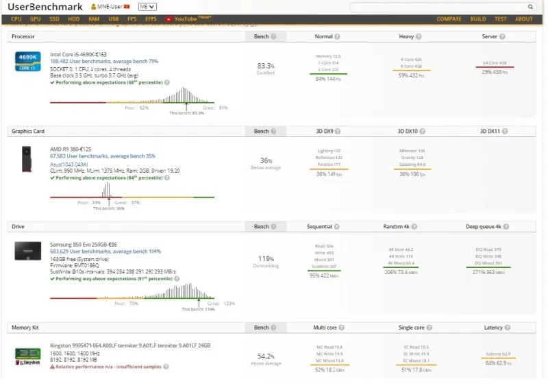The height and width of the screenshot is (392, 548).
Task: Open the AMD R9 380 link
Action: 71,149
